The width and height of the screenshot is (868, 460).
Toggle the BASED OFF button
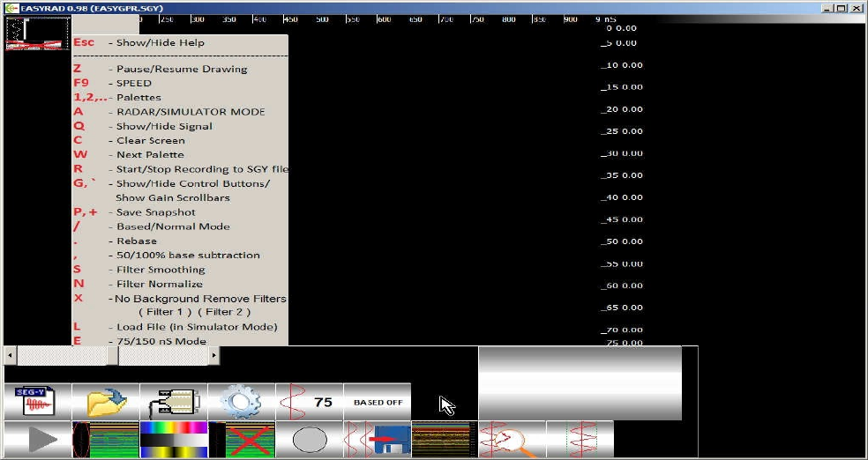[x=378, y=402]
